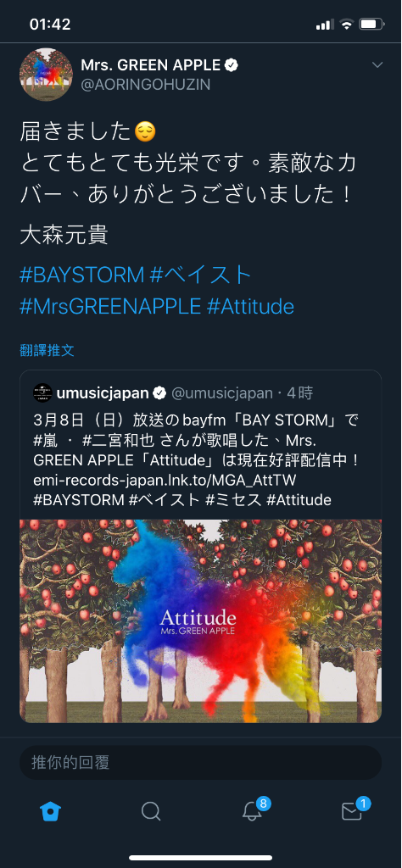Tap verified badge beside Mrs. GREEN APPLE
Image resolution: width=402 pixels, height=868 pixels.
tap(232, 64)
